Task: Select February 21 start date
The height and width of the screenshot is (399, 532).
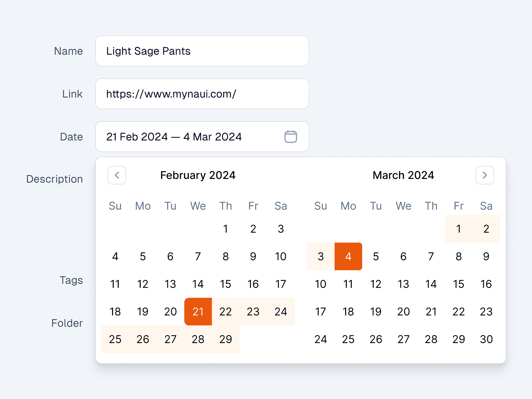Action: click(198, 312)
